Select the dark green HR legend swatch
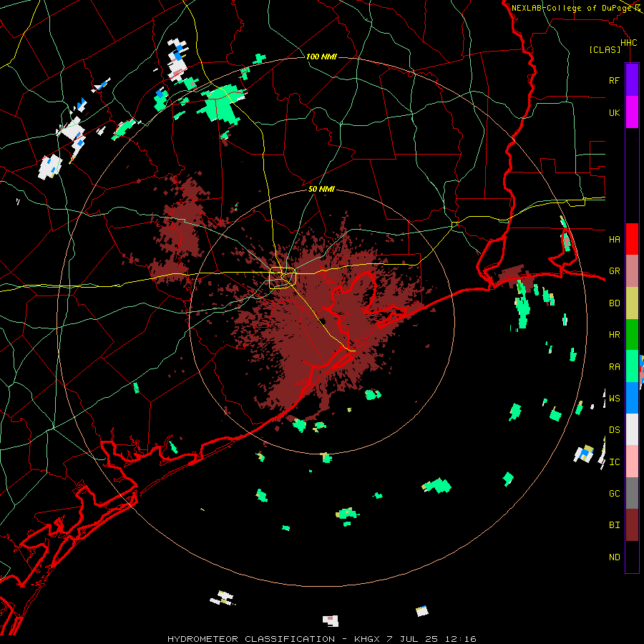 click(632, 335)
